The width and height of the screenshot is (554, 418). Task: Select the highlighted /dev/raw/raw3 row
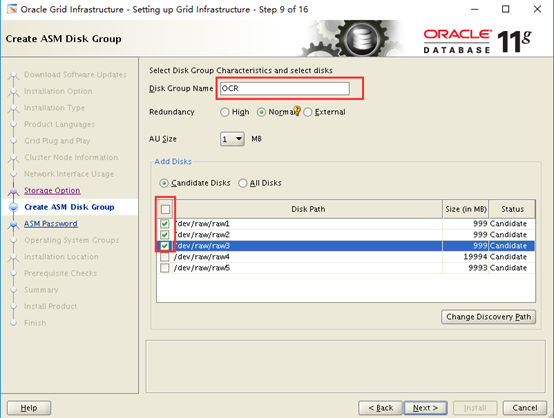click(x=346, y=246)
